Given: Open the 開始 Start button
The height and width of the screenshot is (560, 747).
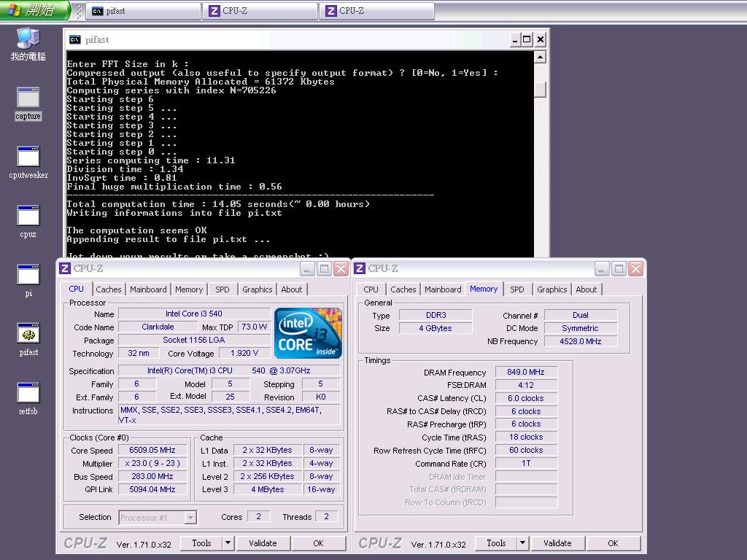Looking at the screenshot, I should [x=34, y=10].
